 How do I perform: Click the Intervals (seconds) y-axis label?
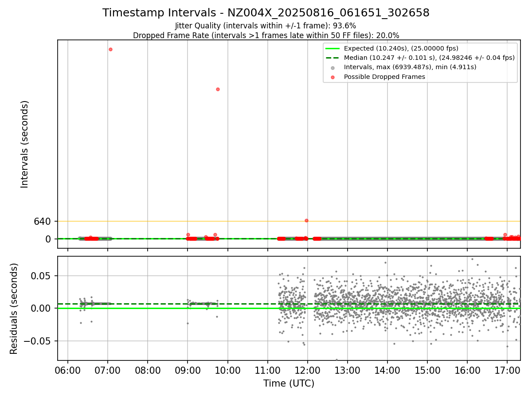pos(25,144)
